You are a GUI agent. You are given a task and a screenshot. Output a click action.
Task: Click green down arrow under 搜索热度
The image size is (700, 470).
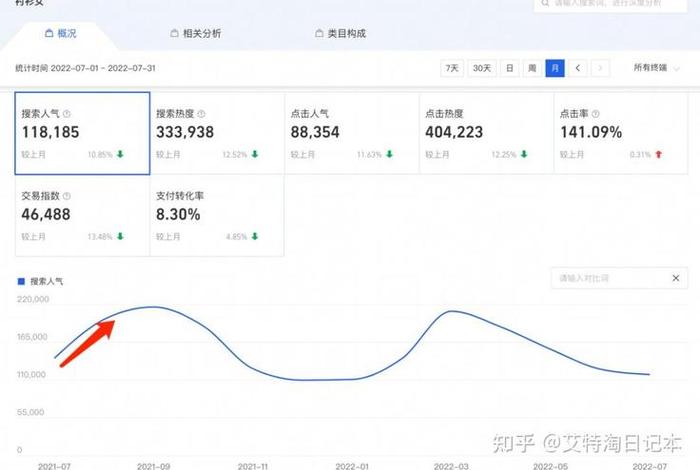coord(255,154)
